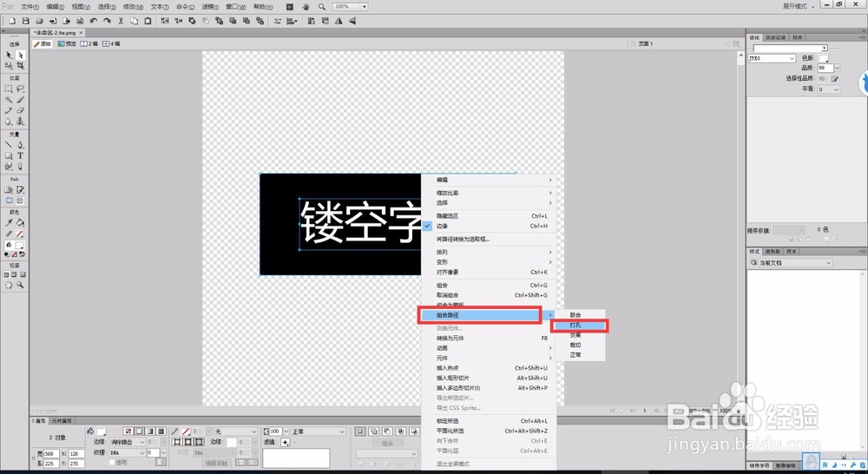Toggle Hide slices and hotspots button
The height and width of the screenshot is (474, 868).
[x=9, y=201]
